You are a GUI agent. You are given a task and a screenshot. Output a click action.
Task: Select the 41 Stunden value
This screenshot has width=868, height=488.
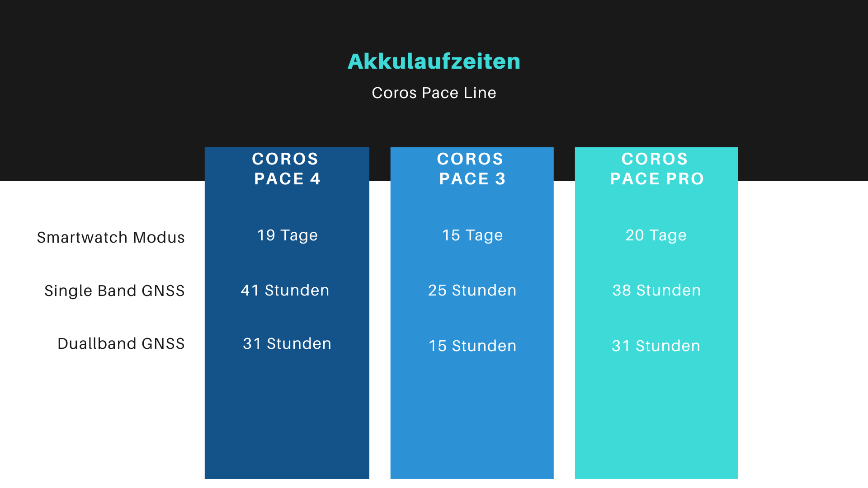[285, 291]
